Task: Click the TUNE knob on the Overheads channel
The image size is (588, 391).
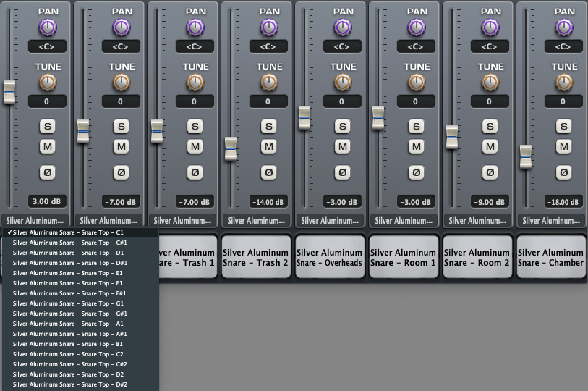Action: point(342,83)
